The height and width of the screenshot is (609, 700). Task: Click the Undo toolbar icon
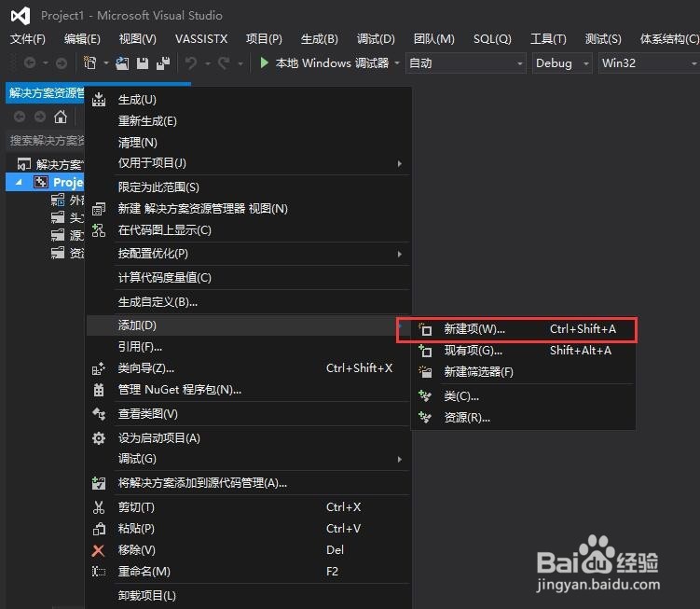pyautogui.click(x=191, y=63)
